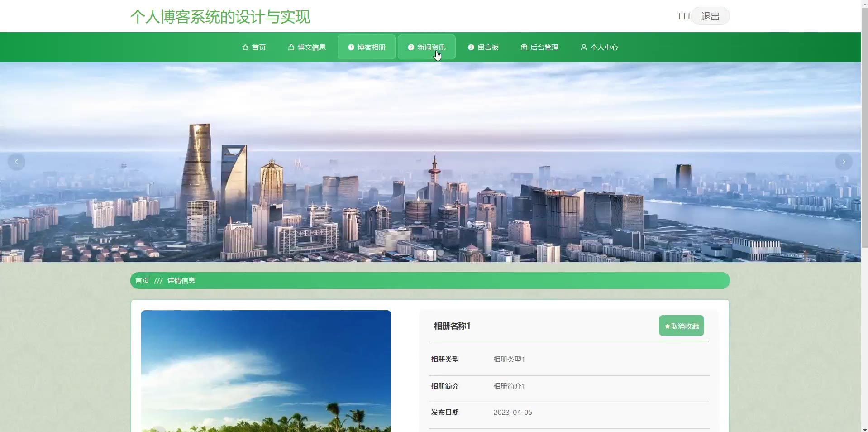Go to 后台管理 from the nav bar
The image size is (868, 432).
pyautogui.click(x=539, y=47)
